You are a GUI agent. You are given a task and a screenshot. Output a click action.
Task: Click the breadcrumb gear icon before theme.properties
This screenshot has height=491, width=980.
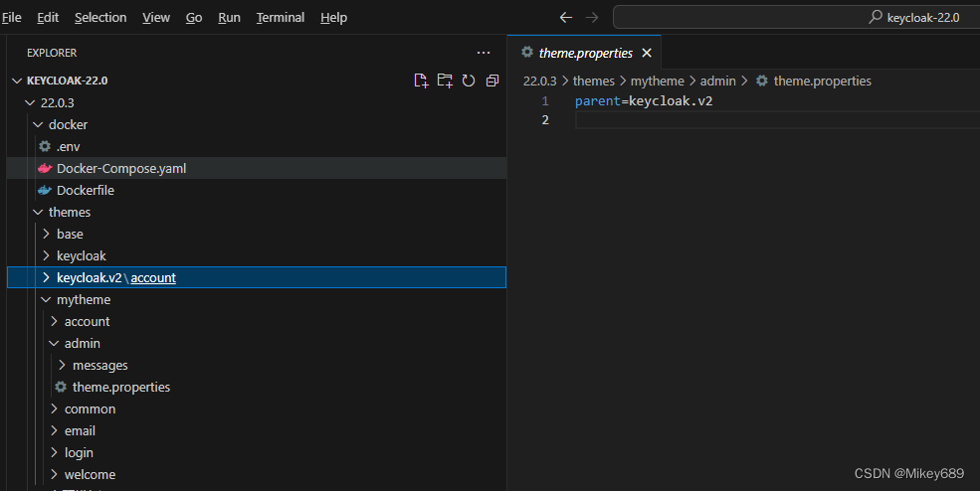pos(762,81)
